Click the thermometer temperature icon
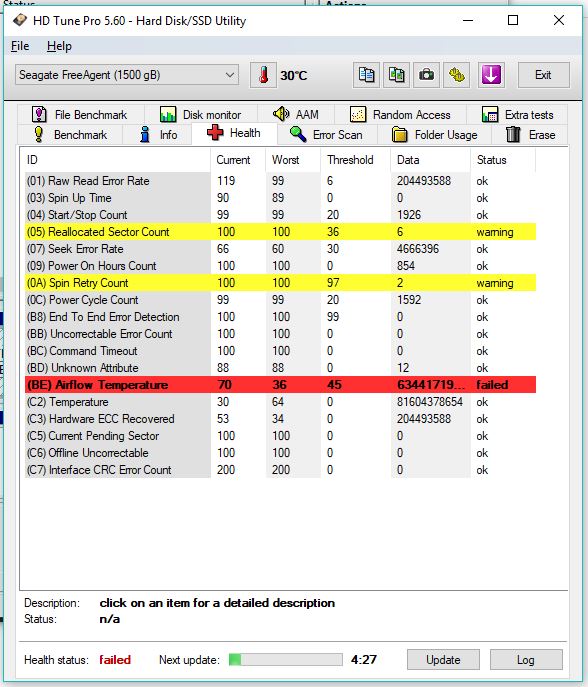The image size is (588, 687). click(263, 75)
